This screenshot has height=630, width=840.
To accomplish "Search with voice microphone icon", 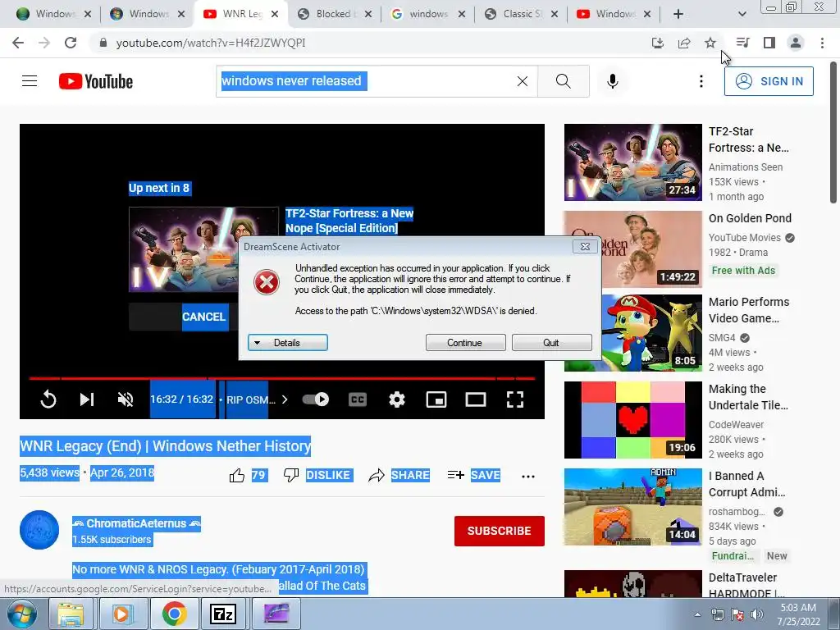I will click(x=613, y=81).
